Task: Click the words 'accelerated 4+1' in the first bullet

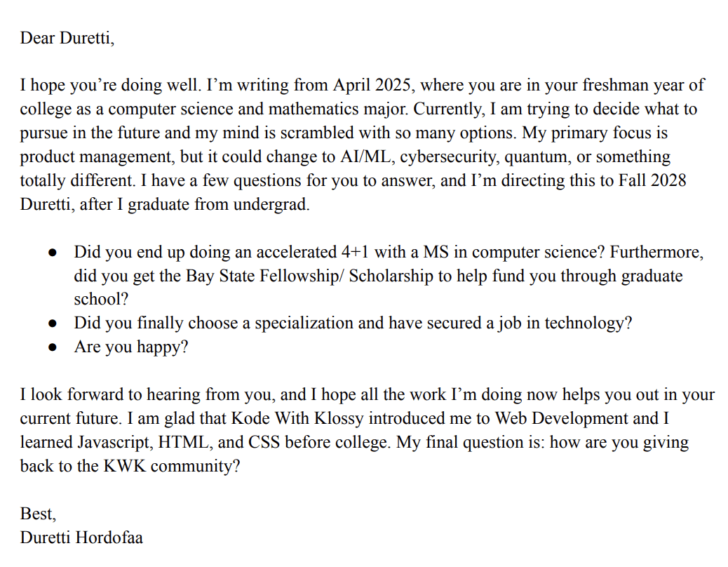Action: 312,252
